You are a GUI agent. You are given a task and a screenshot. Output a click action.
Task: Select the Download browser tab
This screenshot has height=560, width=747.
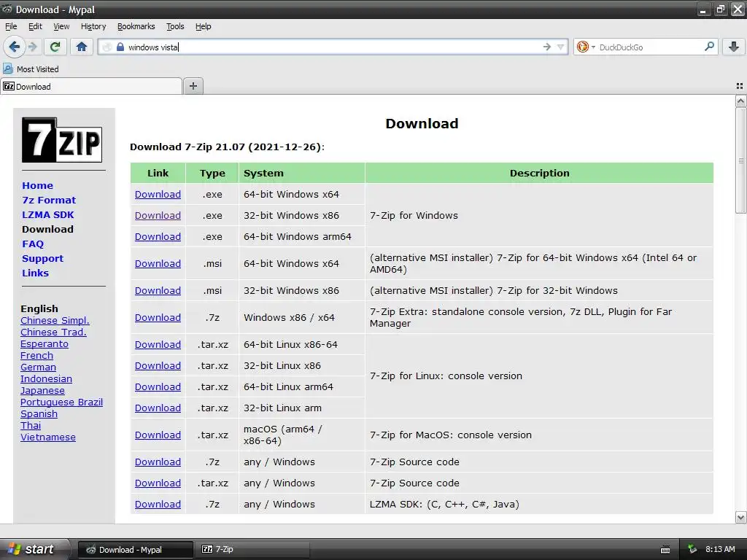pos(91,86)
